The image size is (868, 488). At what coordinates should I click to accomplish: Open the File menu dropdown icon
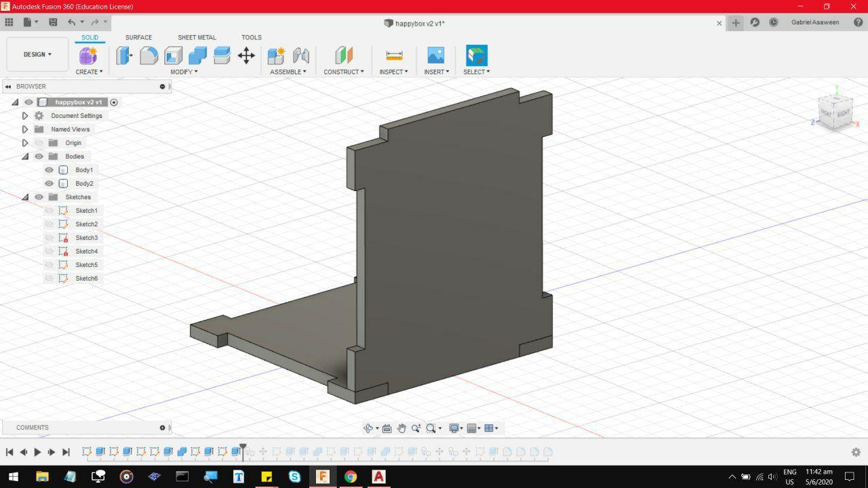30,22
